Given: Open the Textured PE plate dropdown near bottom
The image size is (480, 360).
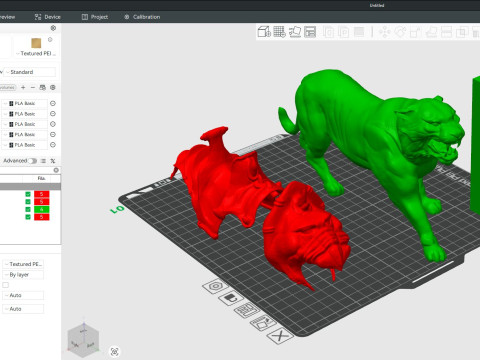Looking at the screenshot, I should tap(23, 264).
